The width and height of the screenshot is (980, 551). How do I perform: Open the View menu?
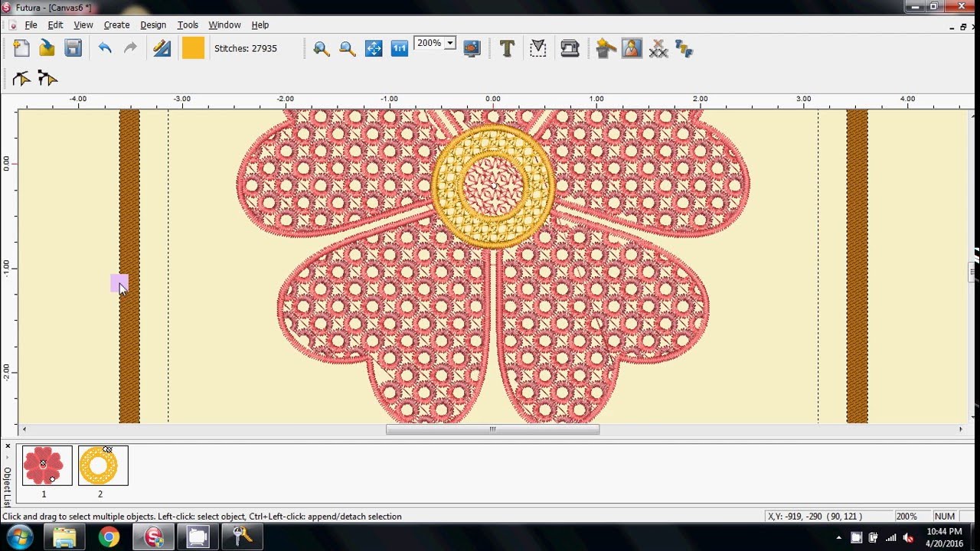point(83,25)
